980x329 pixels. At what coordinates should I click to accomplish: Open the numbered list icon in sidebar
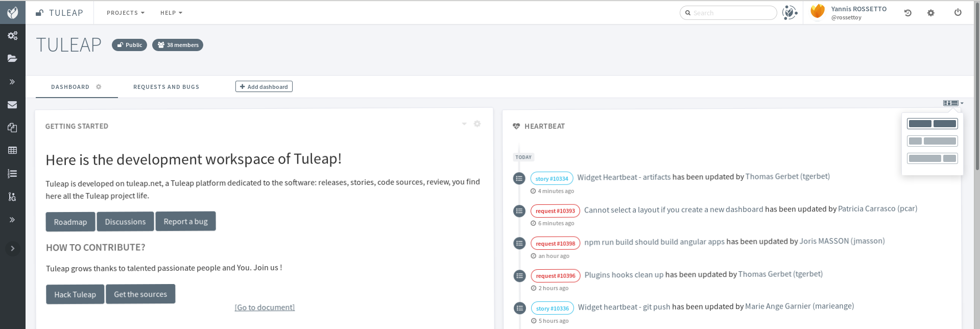13,174
